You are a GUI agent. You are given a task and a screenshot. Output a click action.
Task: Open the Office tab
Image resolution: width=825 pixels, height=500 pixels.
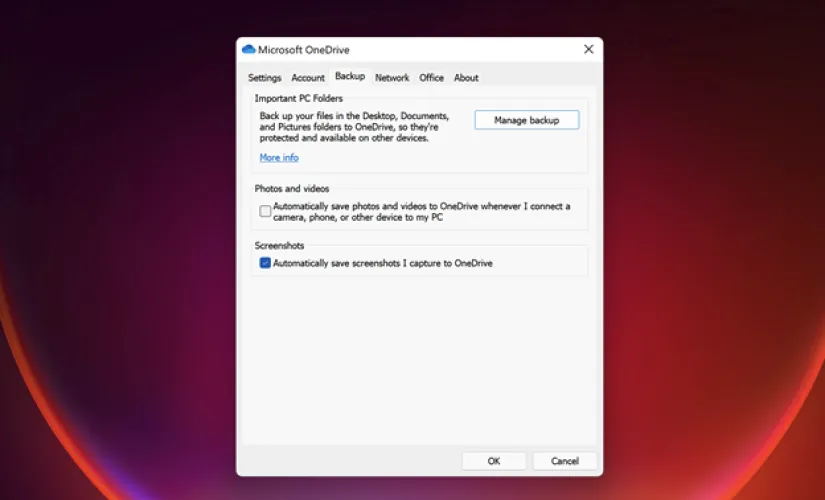[431, 78]
